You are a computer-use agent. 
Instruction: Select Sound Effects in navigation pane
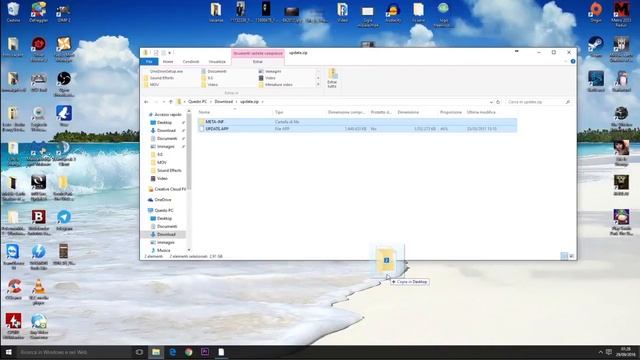coord(169,171)
